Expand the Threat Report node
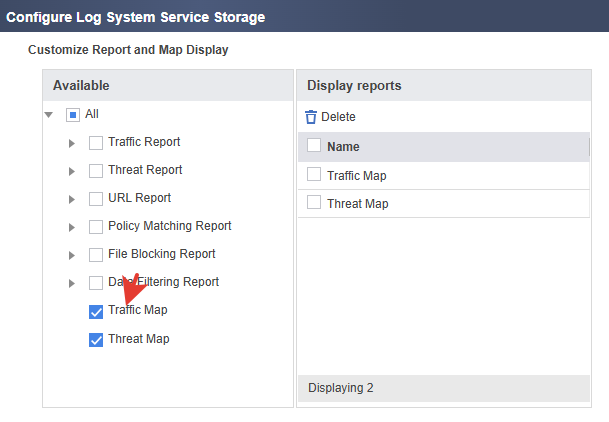Viewport: 609px width, 422px height. tap(72, 172)
